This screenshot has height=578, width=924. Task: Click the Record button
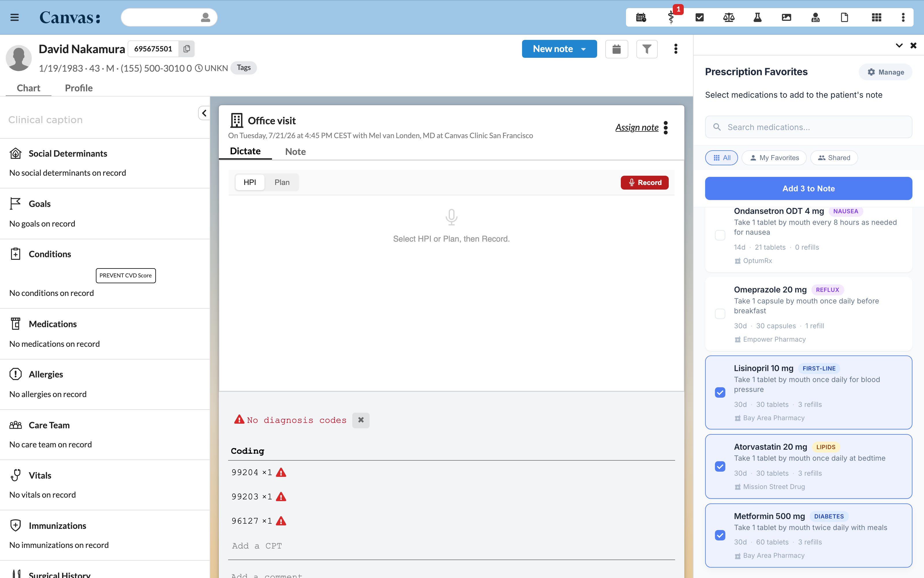point(644,183)
